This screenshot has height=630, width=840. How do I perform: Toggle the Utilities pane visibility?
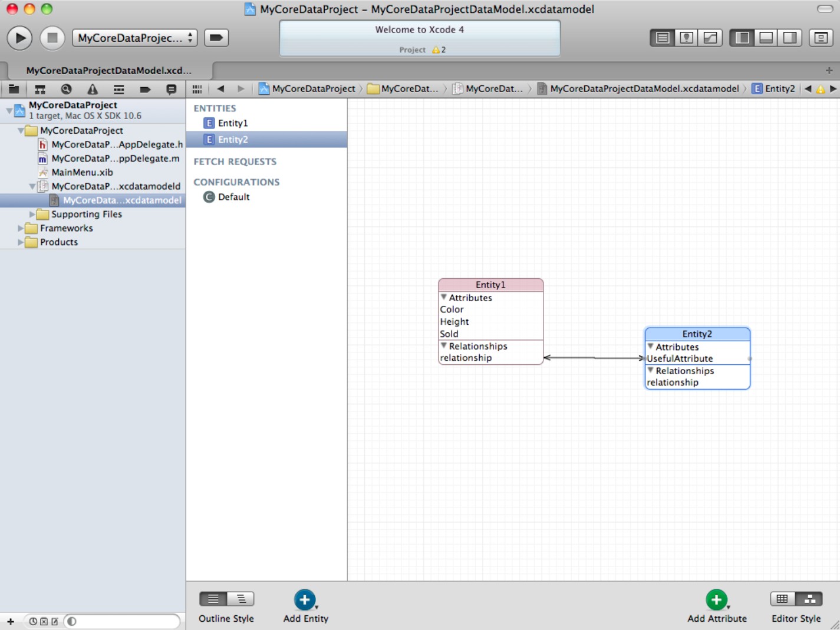(x=790, y=38)
